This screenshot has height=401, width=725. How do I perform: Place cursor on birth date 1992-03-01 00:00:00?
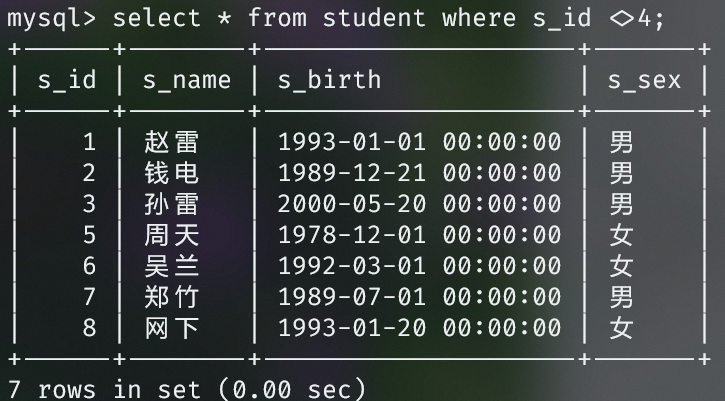coord(419,266)
